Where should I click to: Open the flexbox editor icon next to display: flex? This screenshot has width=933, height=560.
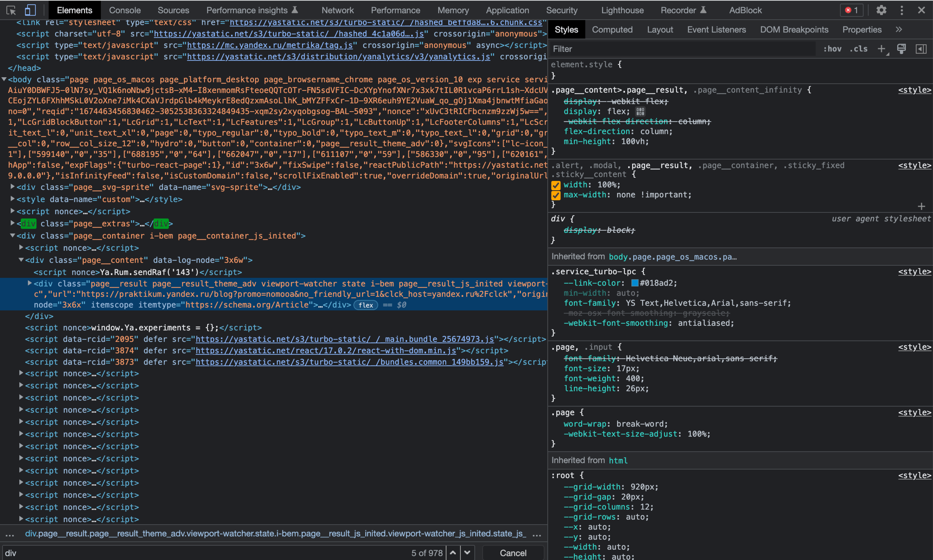pos(640,111)
